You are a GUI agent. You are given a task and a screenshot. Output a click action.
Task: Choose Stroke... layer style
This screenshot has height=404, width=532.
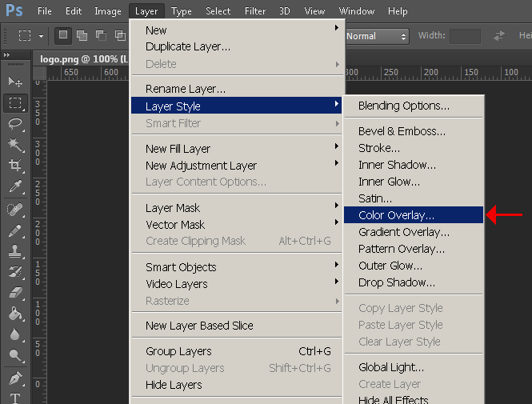414,148
